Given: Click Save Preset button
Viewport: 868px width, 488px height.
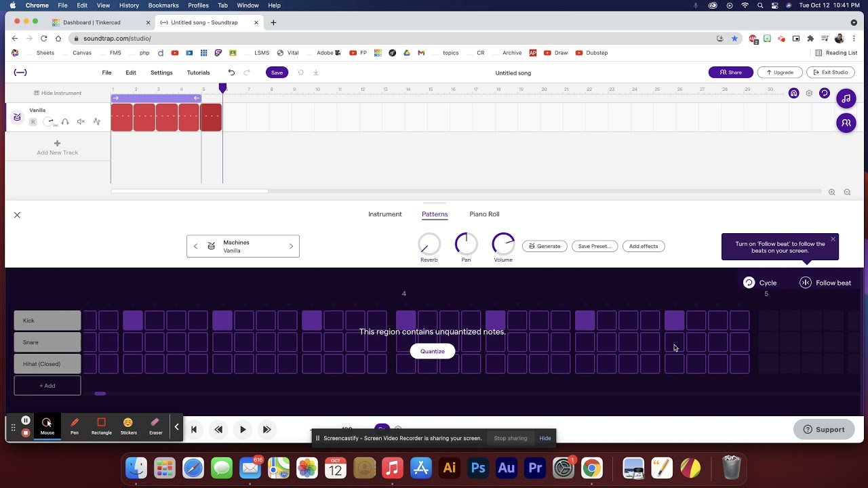Looking at the screenshot, I should point(595,246).
